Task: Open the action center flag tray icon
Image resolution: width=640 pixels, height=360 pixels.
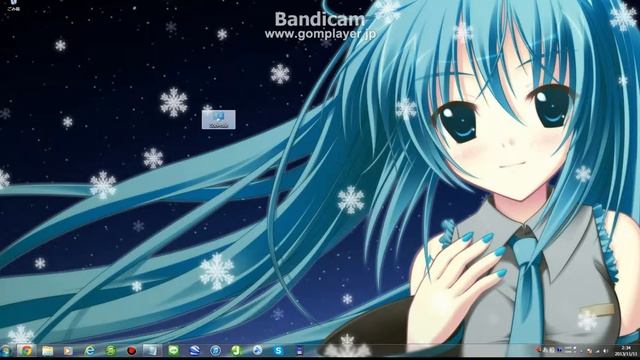Action: coord(589,351)
